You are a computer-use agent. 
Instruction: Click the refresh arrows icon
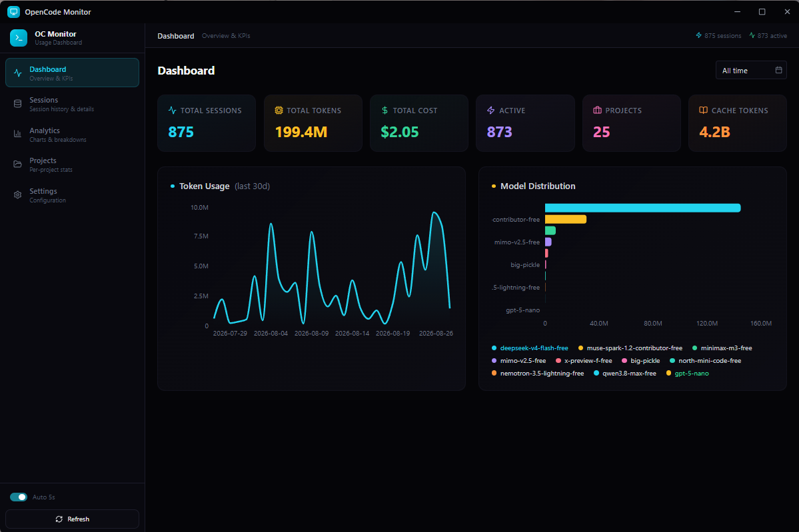(59, 519)
